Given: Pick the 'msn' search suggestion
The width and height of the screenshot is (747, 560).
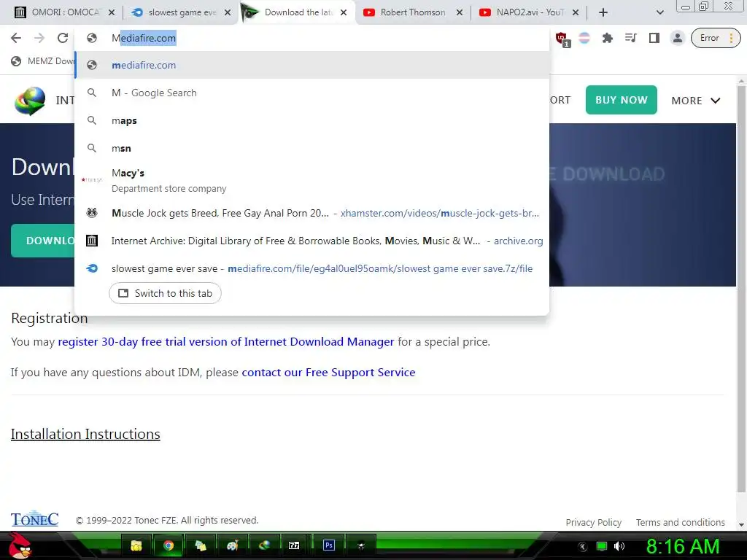Looking at the screenshot, I should 312,148.
